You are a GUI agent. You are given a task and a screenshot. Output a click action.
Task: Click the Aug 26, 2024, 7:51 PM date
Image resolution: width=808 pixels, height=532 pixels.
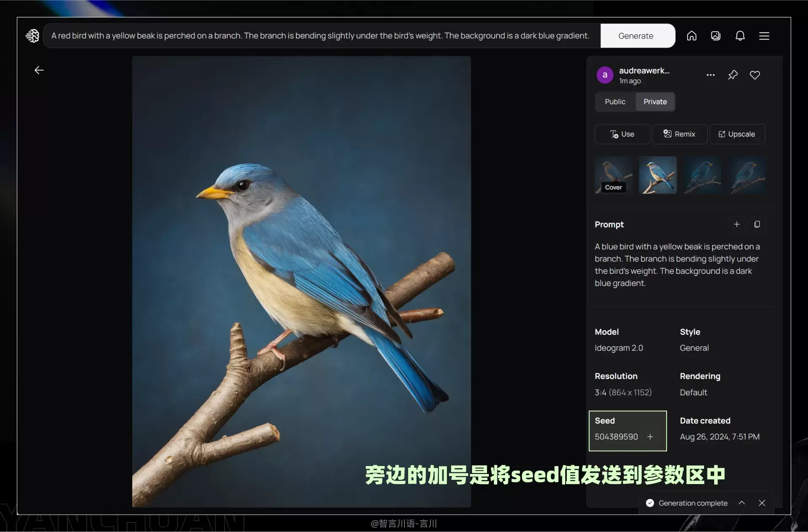coord(720,437)
